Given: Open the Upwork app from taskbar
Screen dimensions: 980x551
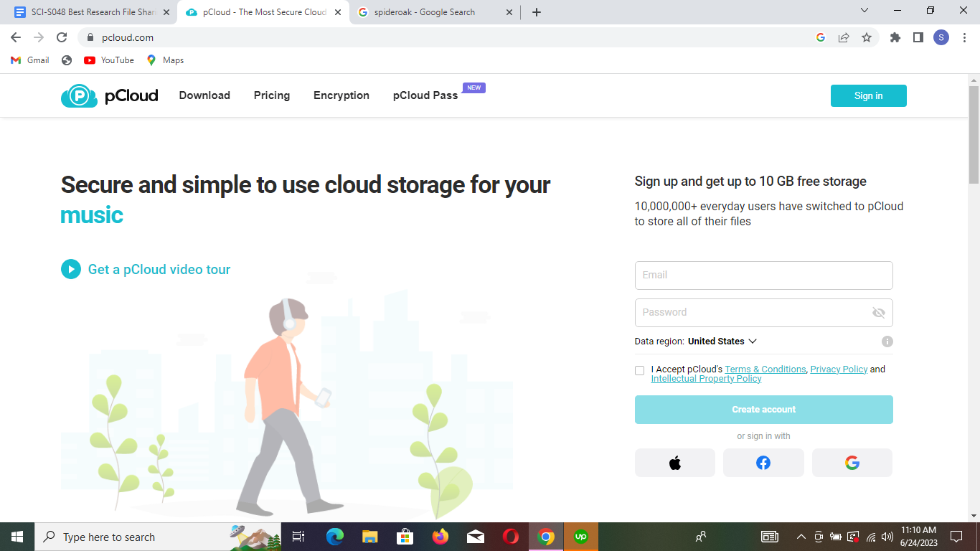Looking at the screenshot, I should pos(580,536).
